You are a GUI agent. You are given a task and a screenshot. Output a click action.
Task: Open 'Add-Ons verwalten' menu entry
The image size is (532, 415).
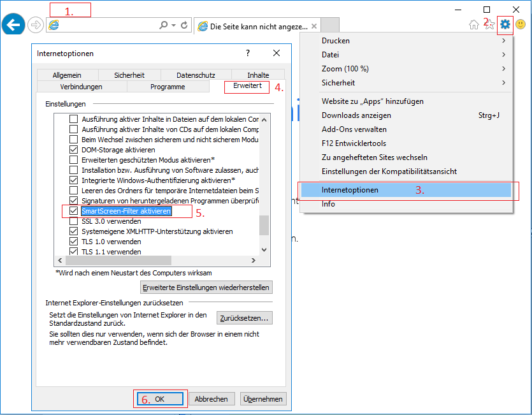pyautogui.click(x=406, y=129)
